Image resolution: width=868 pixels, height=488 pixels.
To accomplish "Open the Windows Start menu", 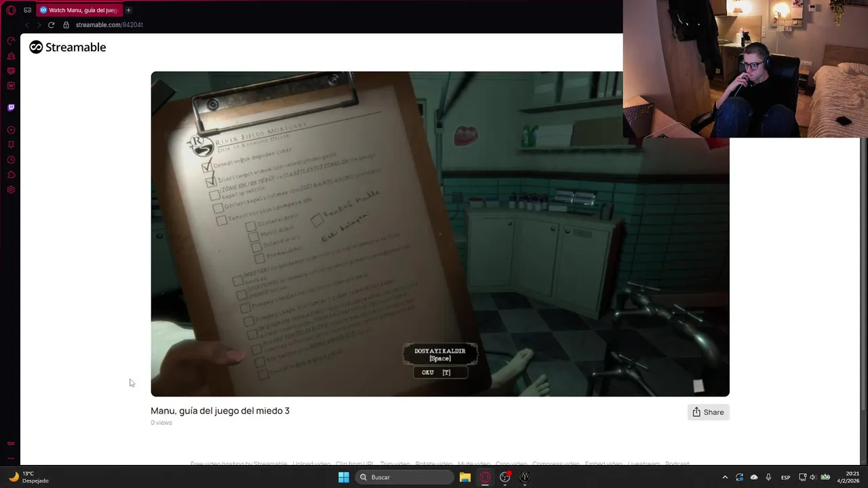I will [344, 477].
